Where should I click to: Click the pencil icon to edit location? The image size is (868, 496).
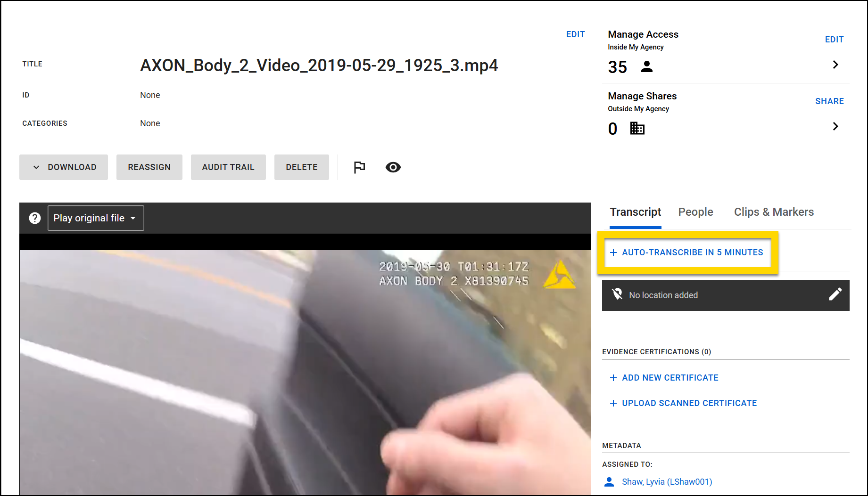click(x=835, y=295)
